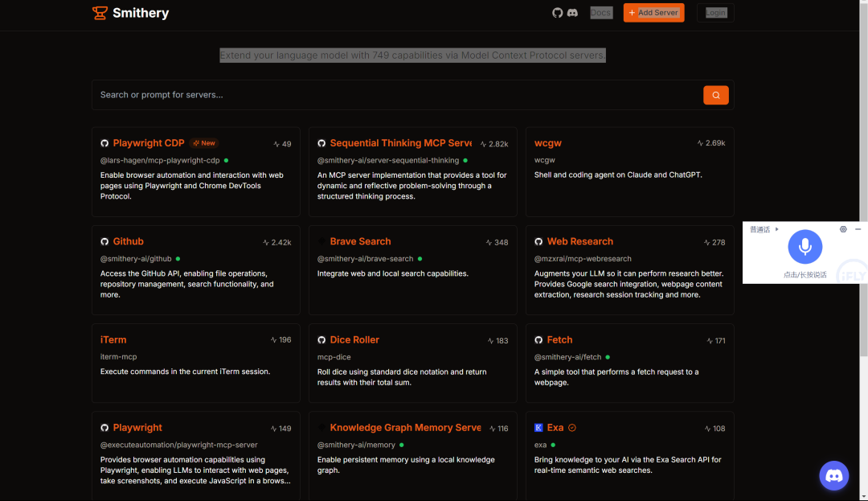Image resolution: width=868 pixels, height=501 pixels.
Task: Click the 'Extend your language model' headline
Action: (413, 55)
